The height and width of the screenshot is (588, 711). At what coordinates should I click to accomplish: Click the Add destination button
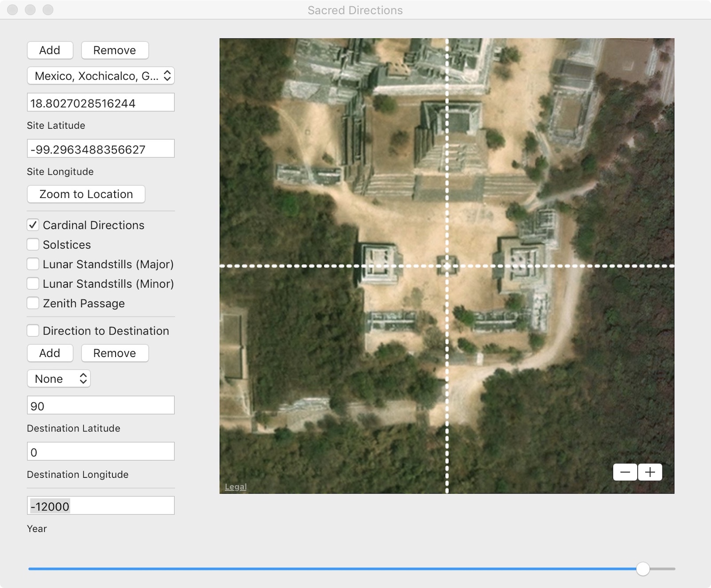click(50, 353)
